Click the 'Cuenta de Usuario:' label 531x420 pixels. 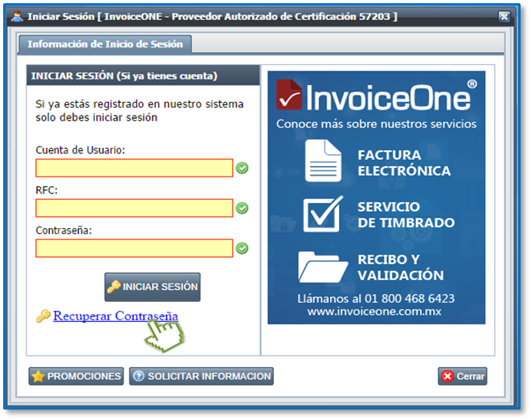80,150
